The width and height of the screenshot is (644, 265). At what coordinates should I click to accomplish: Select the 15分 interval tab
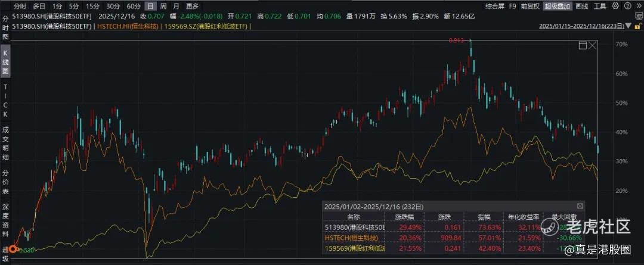click(92, 6)
